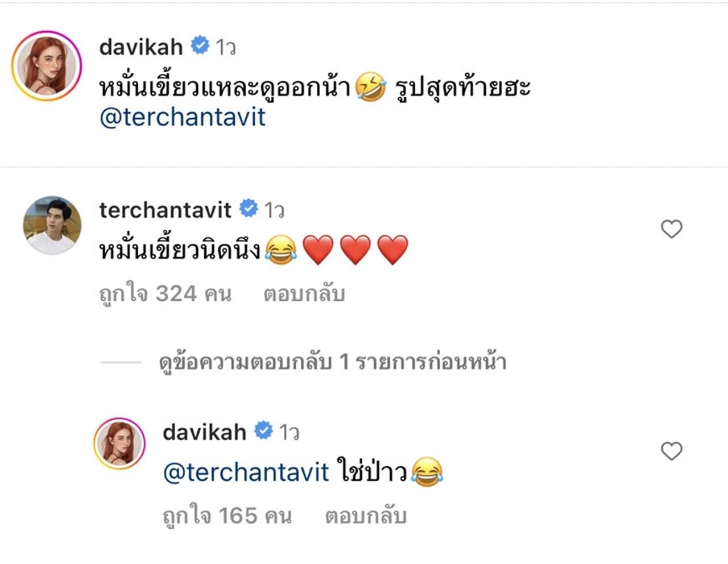Viewport: 728px width, 564px height.
Task: Open davikah's avatar in the reply
Action: coord(119,443)
